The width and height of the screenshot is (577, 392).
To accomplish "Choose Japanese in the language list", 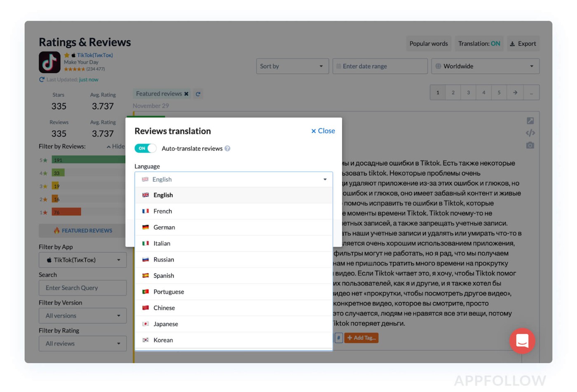I will coord(166,324).
